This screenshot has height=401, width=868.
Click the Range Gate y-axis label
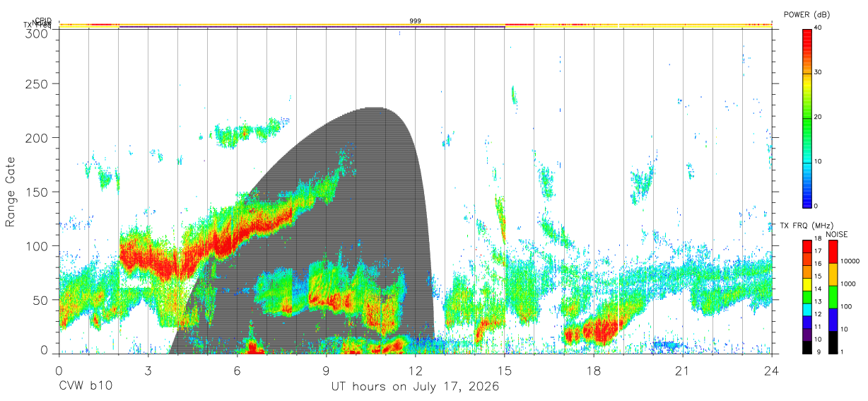point(11,192)
